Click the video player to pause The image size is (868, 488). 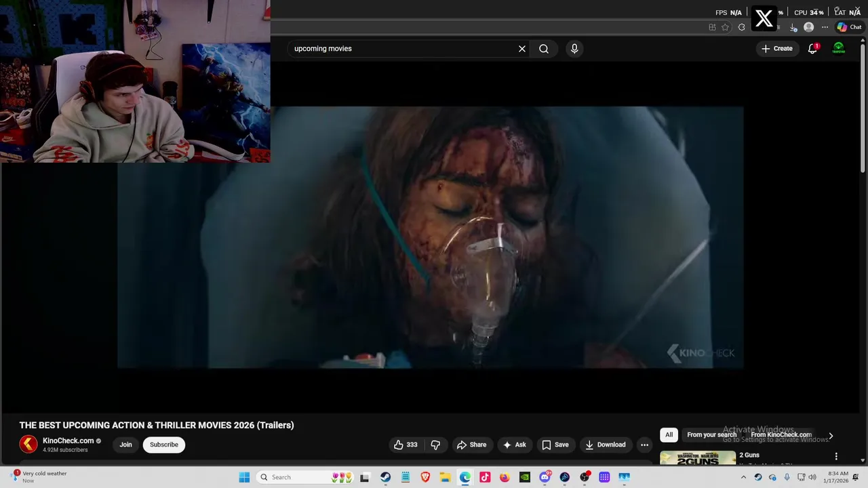point(430,237)
